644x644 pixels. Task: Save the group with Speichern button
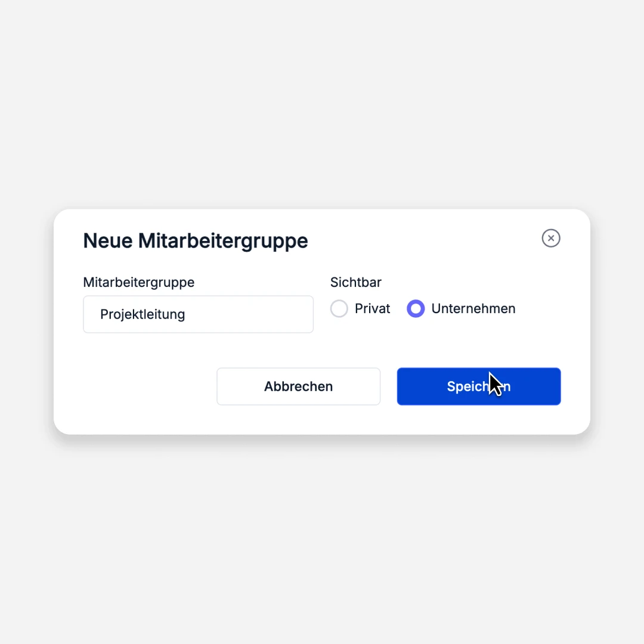479,386
